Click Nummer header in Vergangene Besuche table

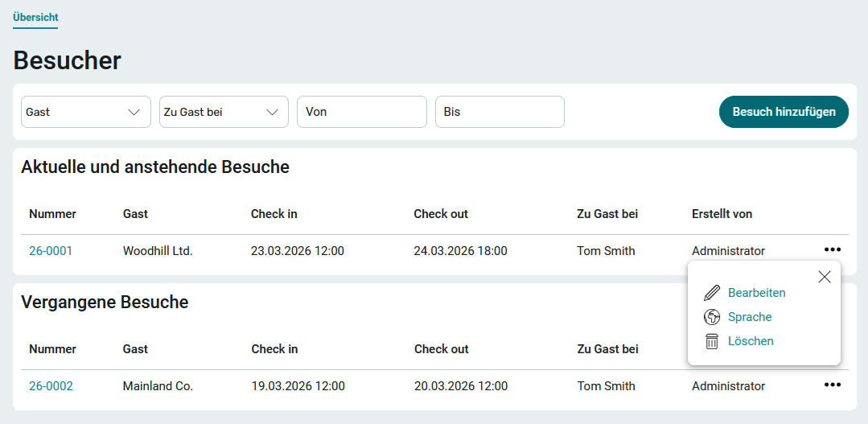tap(52, 349)
